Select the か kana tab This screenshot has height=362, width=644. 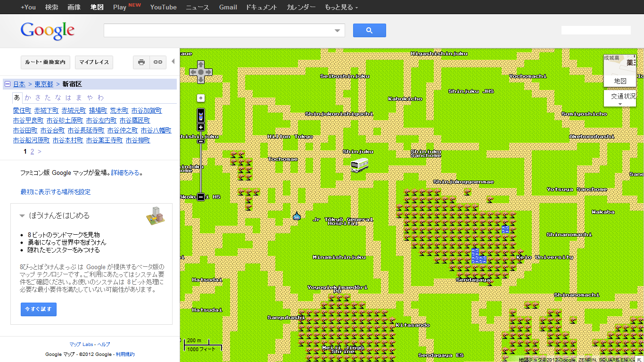click(28, 98)
